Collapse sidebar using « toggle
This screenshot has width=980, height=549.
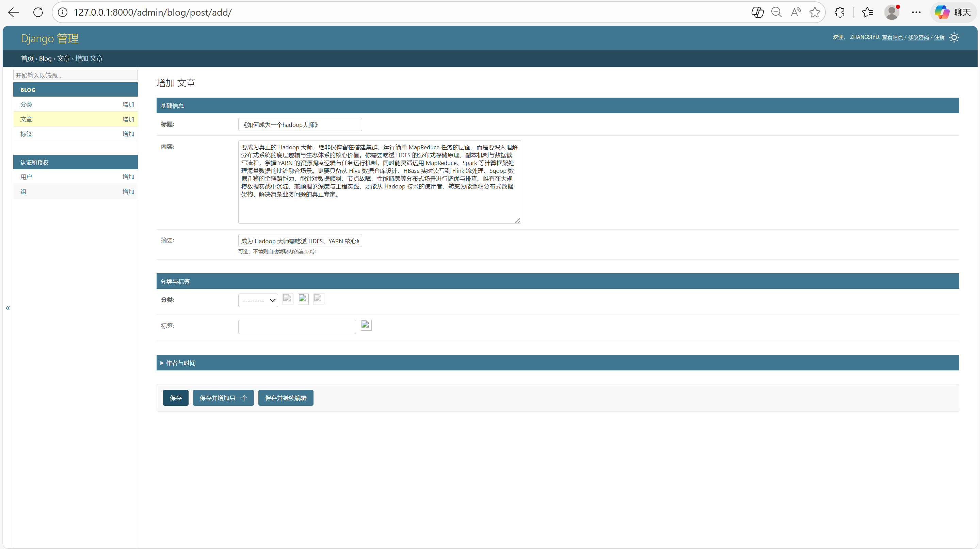[x=7, y=308]
